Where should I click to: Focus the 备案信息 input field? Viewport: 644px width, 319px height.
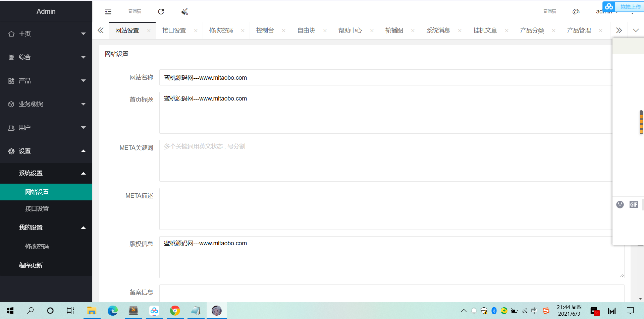392,293
